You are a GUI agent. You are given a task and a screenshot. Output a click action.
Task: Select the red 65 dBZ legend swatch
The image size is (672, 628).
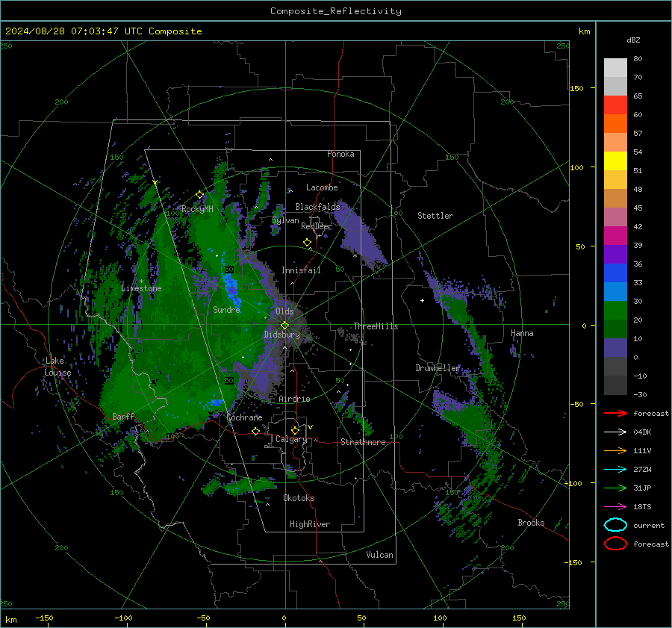click(615, 105)
